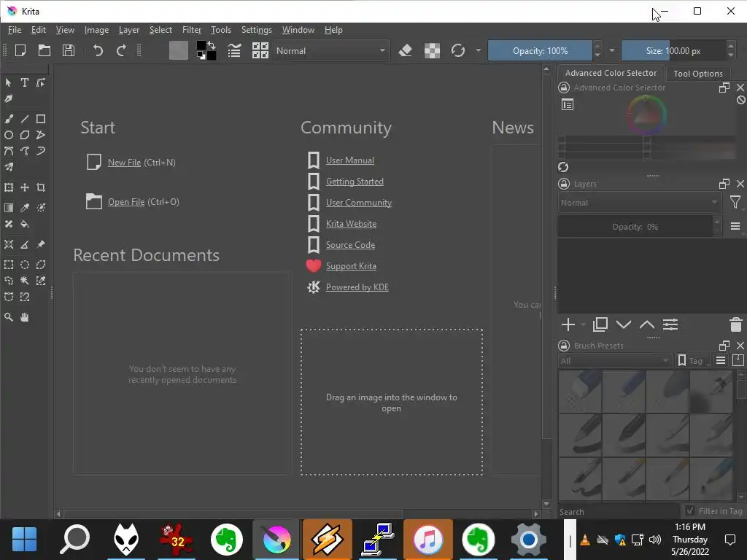Open the Getting Started link

click(x=355, y=182)
